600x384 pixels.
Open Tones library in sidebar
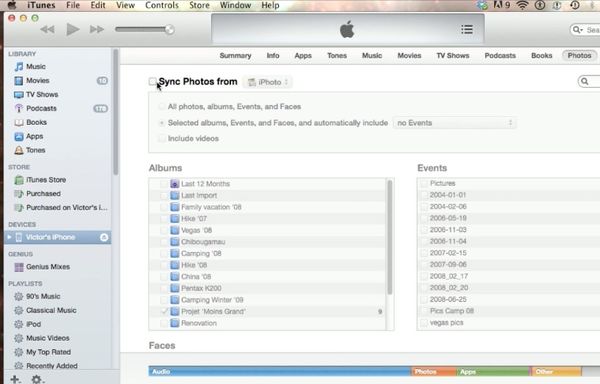[35, 150]
